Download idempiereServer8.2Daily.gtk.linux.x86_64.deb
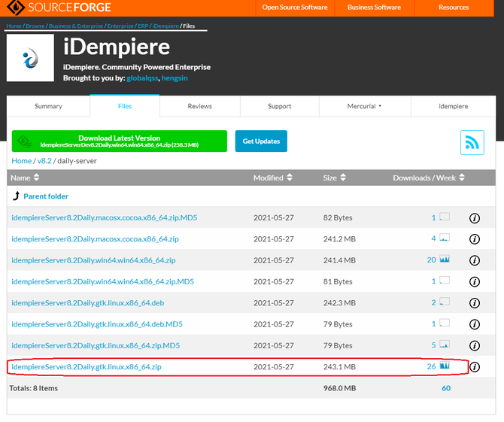Viewport: 504px width, 422px height. point(88,302)
